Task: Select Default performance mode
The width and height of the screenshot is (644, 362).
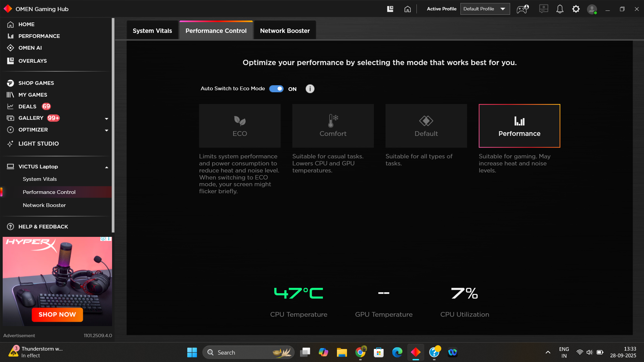Action: [426, 126]
